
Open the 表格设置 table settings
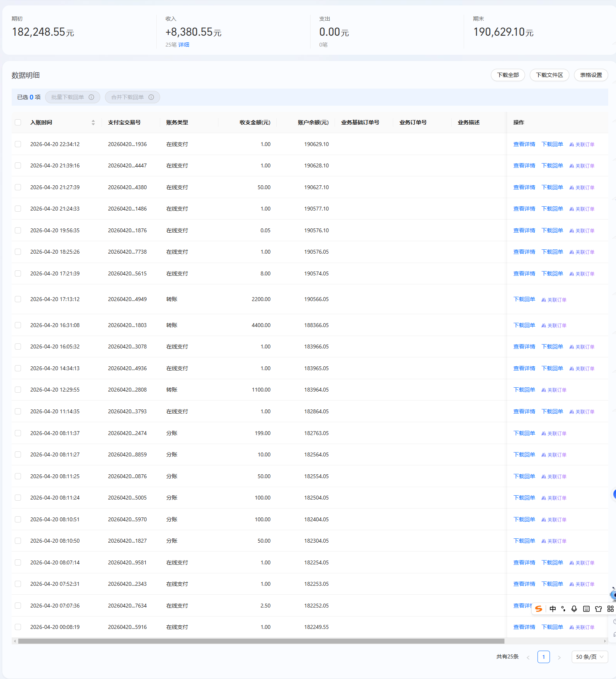[591, 75]
